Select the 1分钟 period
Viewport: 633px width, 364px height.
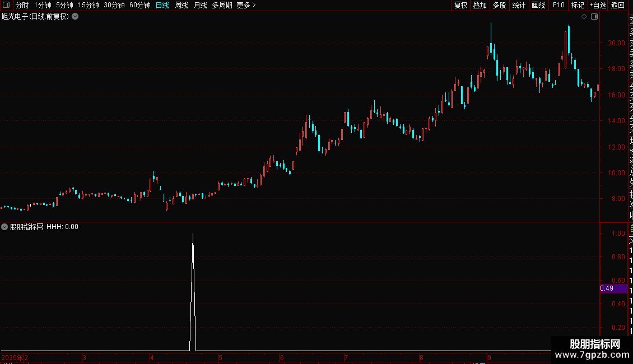point(43,5)
